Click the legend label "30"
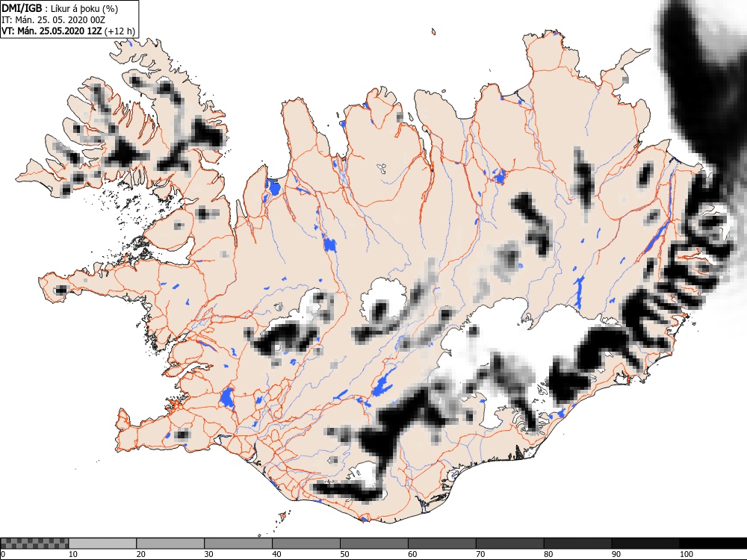 click(x=208, y=554)
